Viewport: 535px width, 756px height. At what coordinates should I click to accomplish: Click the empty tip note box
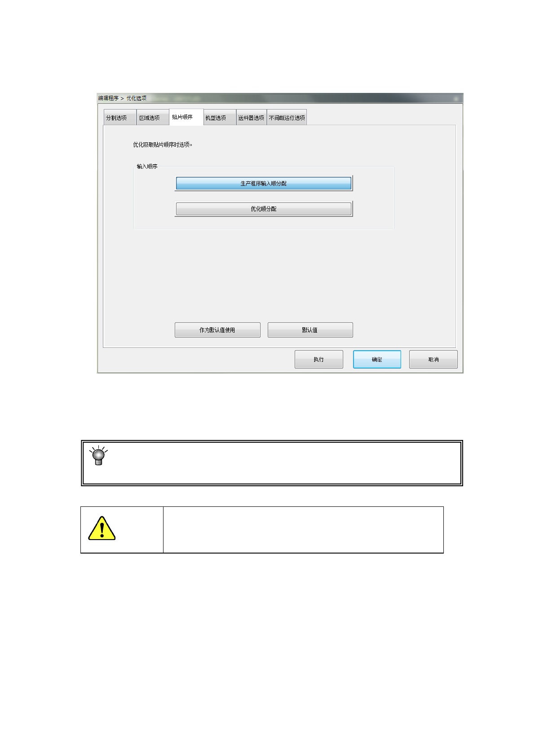click(x=272, y=463)
